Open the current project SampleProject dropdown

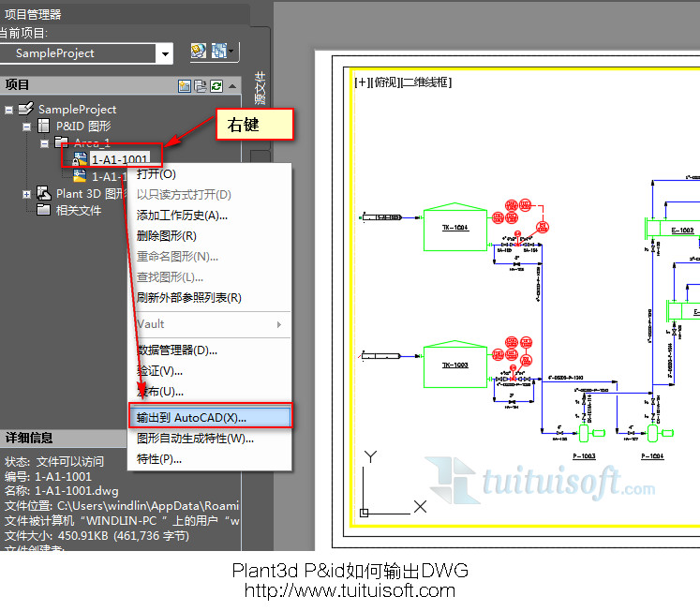point(166,53)
